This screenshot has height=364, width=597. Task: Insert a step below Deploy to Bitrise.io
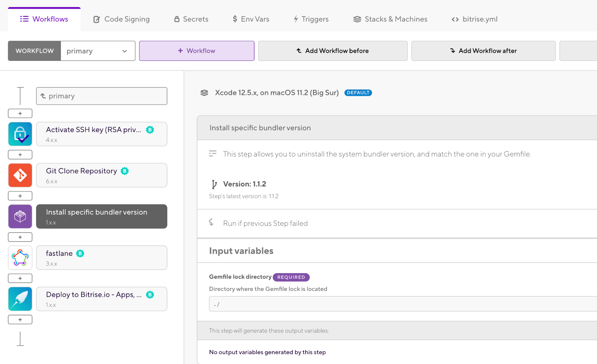[x=20, y=320]
